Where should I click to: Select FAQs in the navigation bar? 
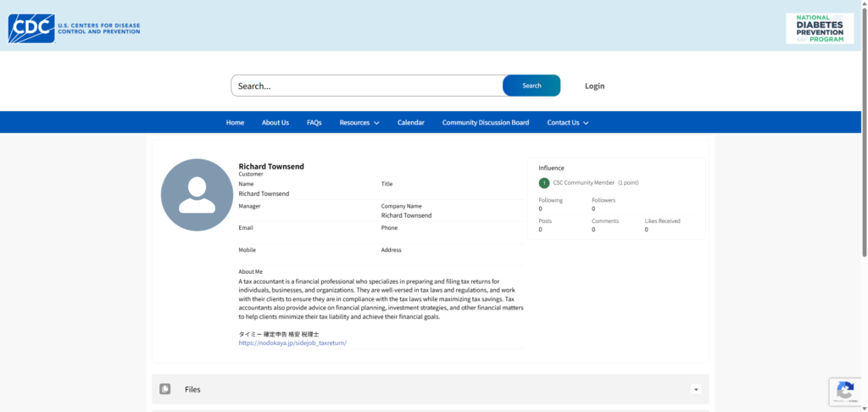tap(314, 123)
